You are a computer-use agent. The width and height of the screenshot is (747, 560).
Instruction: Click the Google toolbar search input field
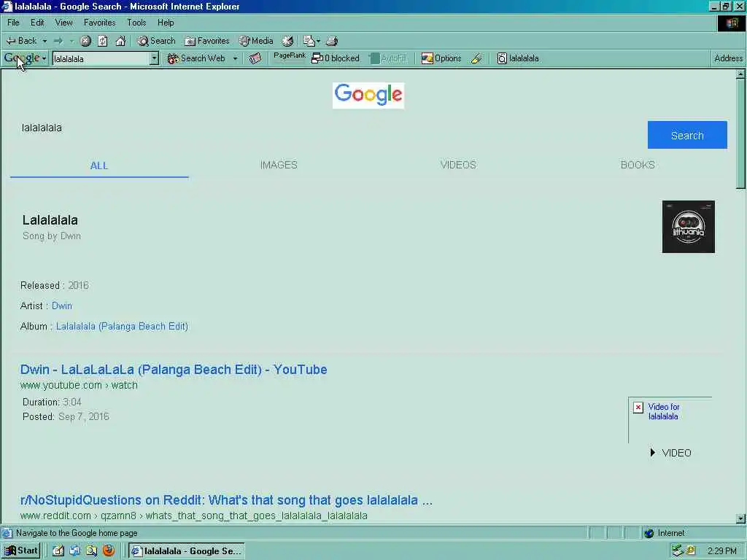[101, 58]
